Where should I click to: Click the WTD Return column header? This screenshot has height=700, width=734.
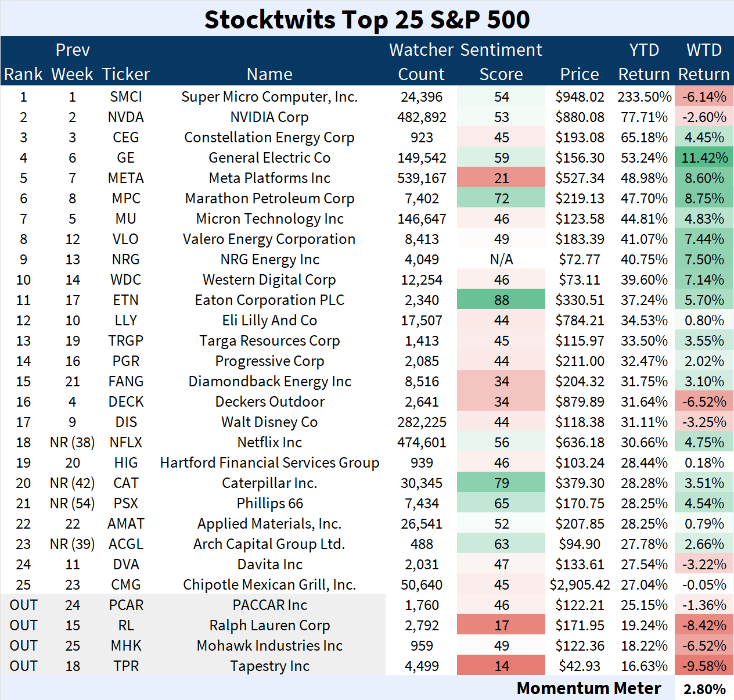click(704, 62)
